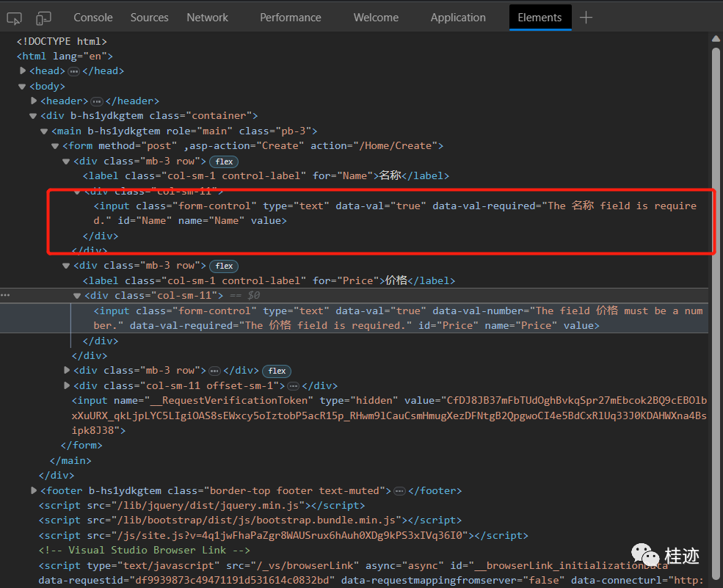Open the row actions three-dots menu
The height and width of the screenshot is (588, 723).
(x=5, y=295)
